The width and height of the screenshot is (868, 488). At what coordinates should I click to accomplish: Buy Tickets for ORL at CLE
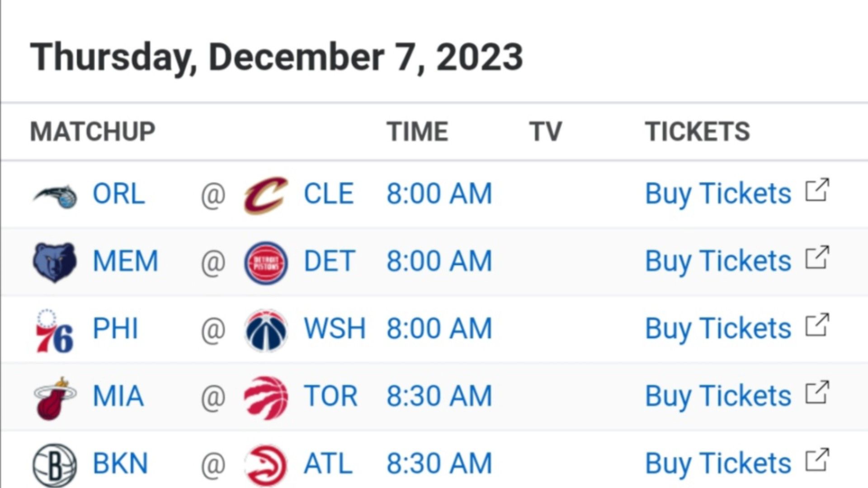718,194
